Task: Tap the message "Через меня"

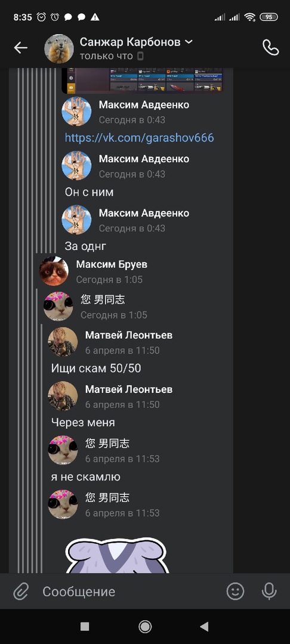Action: [83, 423]
